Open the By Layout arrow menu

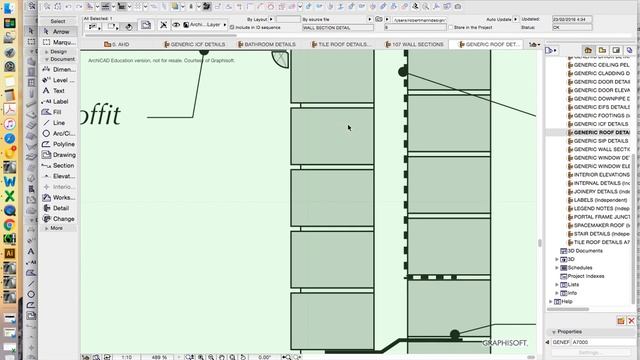pos(271,19)
